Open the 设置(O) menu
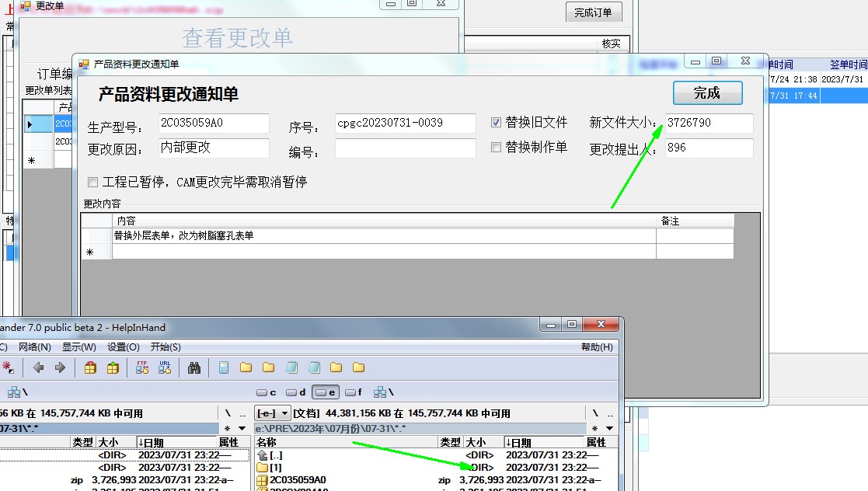This screenshot has height=491, width=868. pos(124,347)
